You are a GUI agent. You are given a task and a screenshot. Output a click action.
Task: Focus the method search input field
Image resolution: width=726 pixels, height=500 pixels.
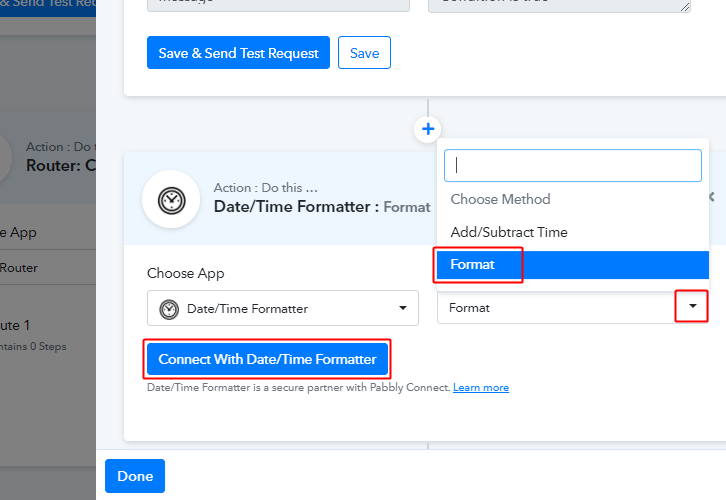pyautogui.click(x=573, y=165)
